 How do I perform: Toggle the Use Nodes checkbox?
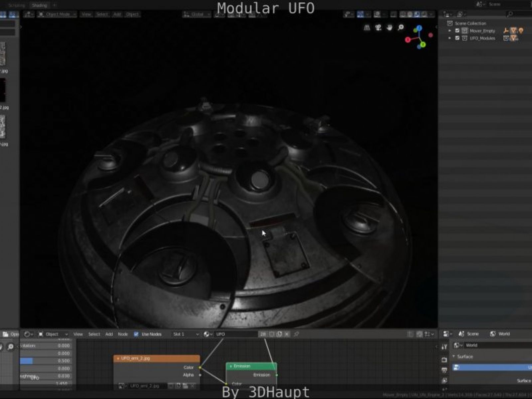(x=136, y=334)
